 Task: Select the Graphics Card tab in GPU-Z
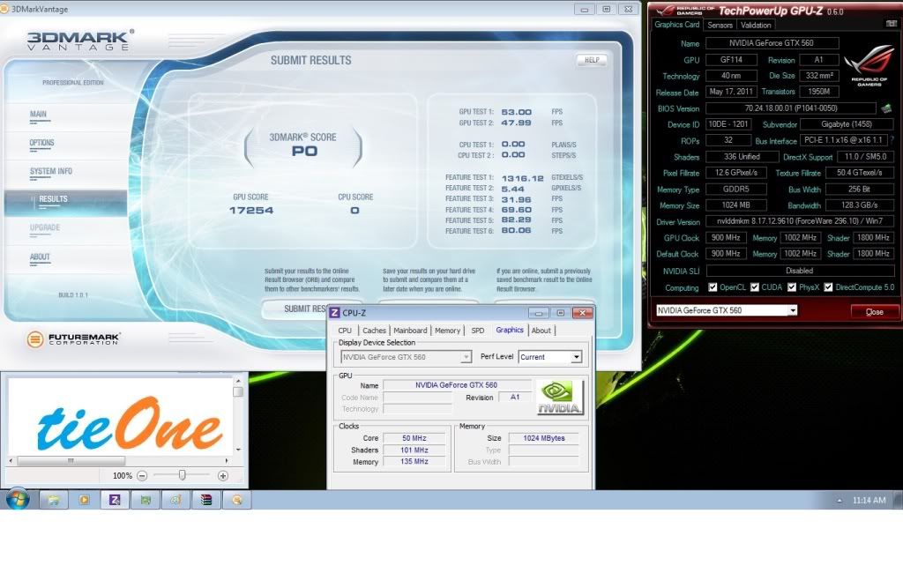[676, 25]
